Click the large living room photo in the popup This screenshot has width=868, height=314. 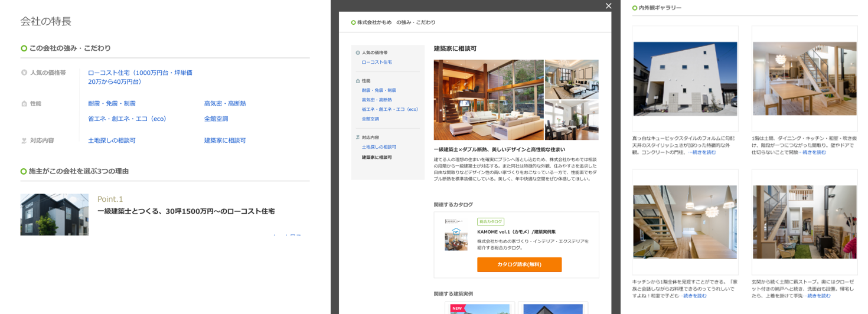pyautogui.click(x=488, y=99)
